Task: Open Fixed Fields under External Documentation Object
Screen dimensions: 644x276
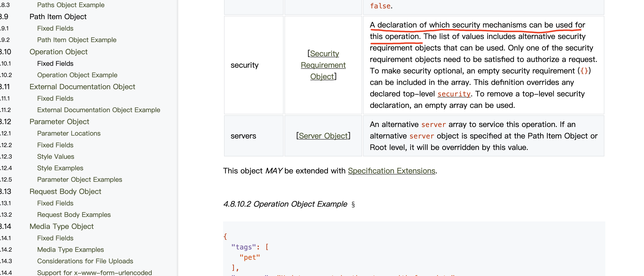Action: [x=55, y=98]
